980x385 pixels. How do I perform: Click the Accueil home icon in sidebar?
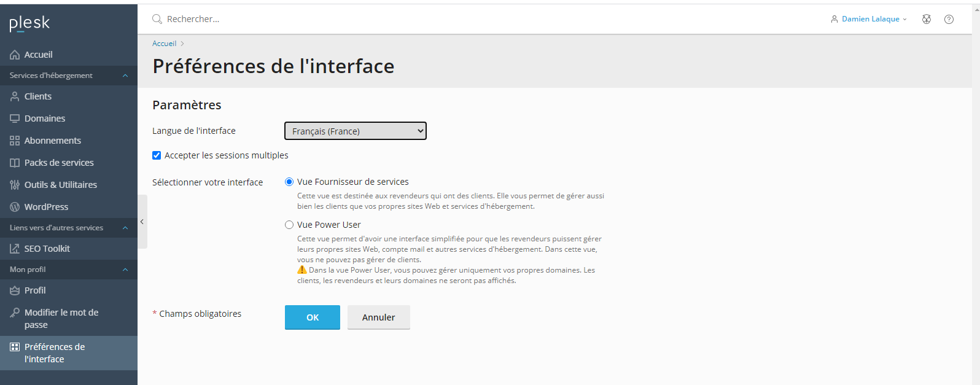pyautogui.click(x=15, y=55)
